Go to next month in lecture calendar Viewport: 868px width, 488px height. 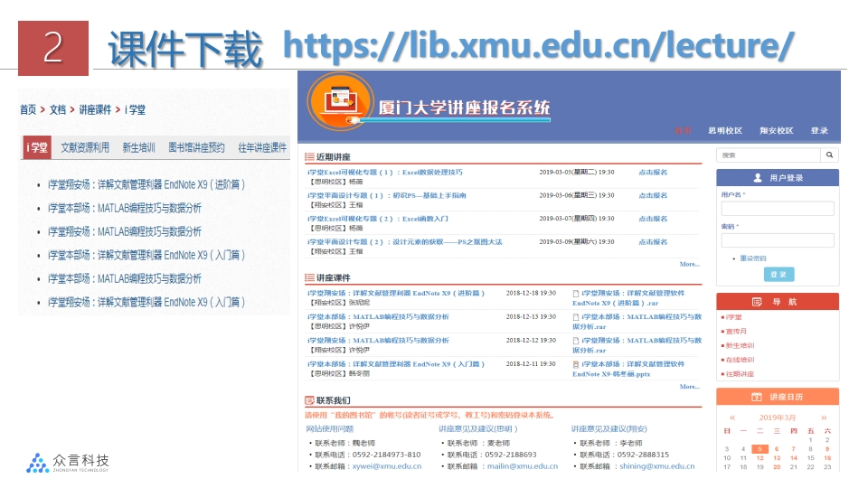(x=825, y=418)
